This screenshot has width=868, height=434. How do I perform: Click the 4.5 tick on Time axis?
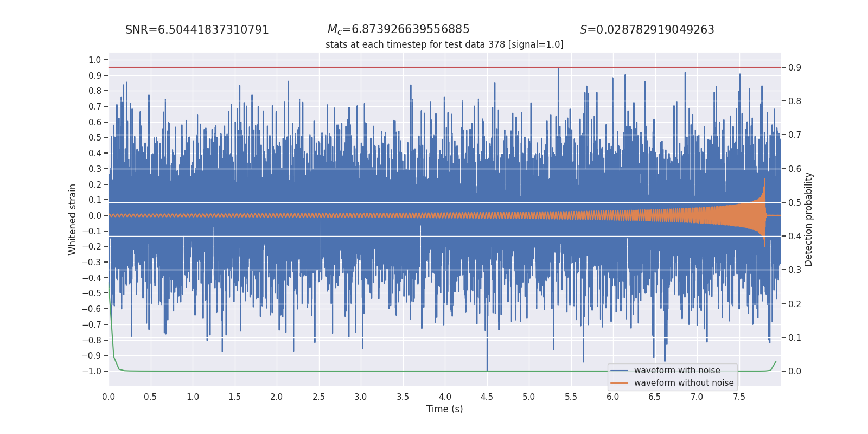[x=487, y=397]
